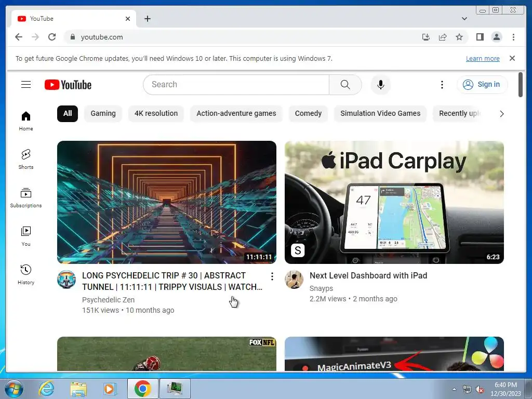This screenshot has height=399, width=532.
Task: Show more filter chips with right arrow
Action: tap(501, 114)
